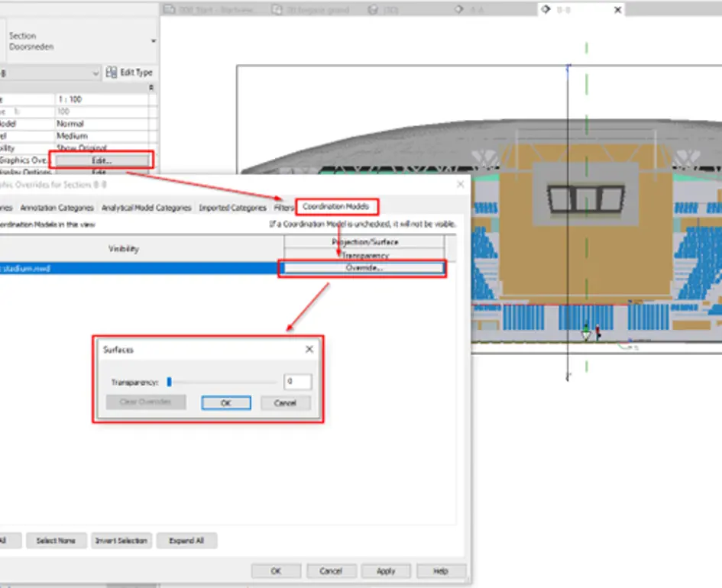Open the Annotation Categories tab
Viewport: 722px width, 588px height.
click(57, 208)
